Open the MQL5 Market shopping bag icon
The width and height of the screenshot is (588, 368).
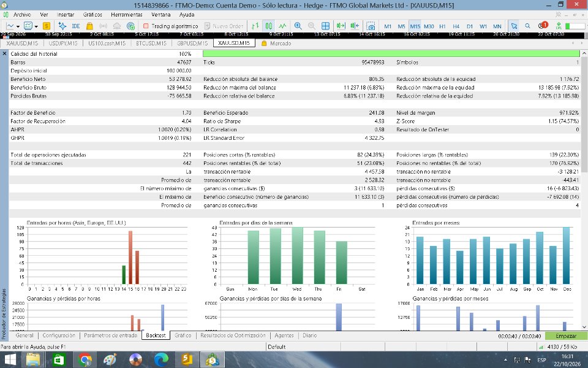pyautogui.click(x=89, y=26)
